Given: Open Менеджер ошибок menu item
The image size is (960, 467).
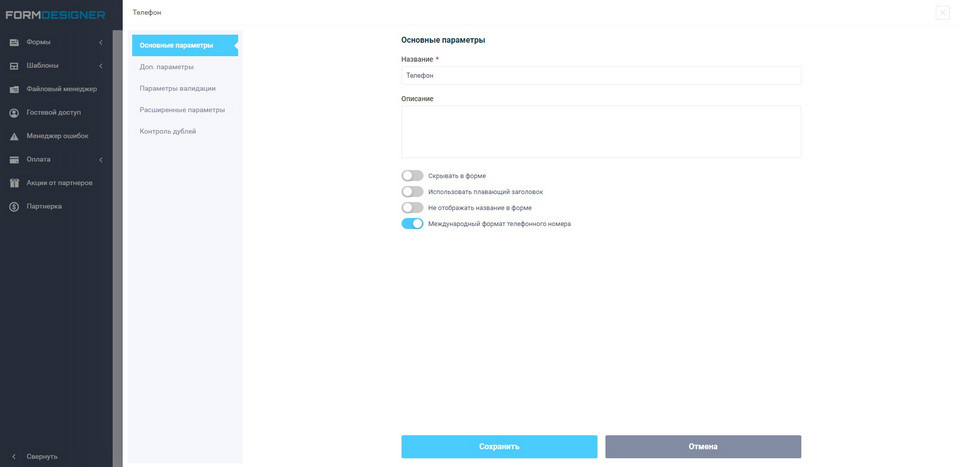Looking at the screenshot, I should click(56, 136).
